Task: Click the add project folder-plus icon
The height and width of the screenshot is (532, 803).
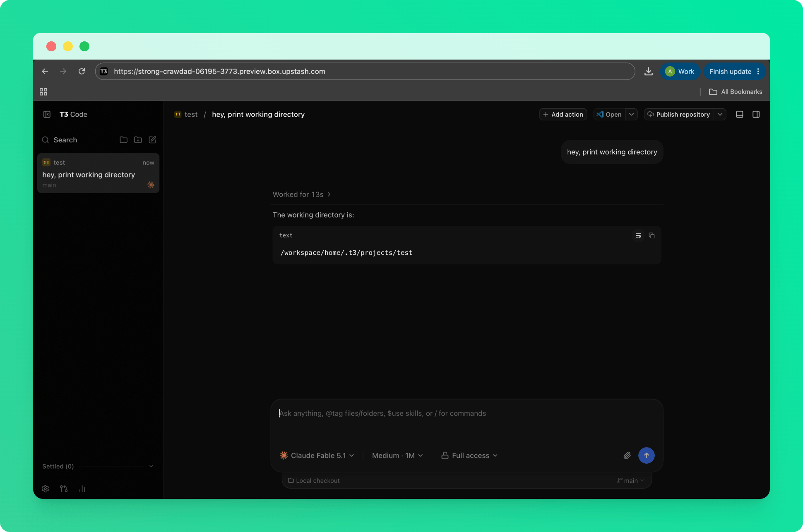Action: (x=138, y=140)
